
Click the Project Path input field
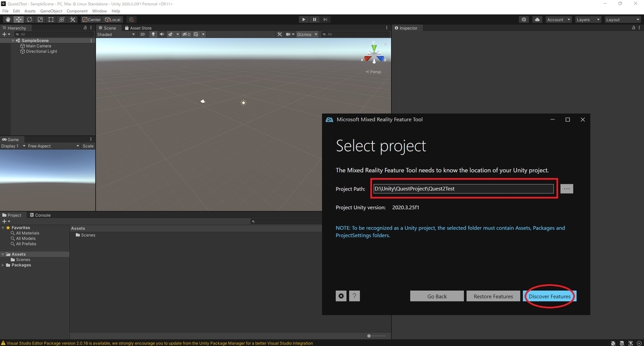[x=463, y=189]
